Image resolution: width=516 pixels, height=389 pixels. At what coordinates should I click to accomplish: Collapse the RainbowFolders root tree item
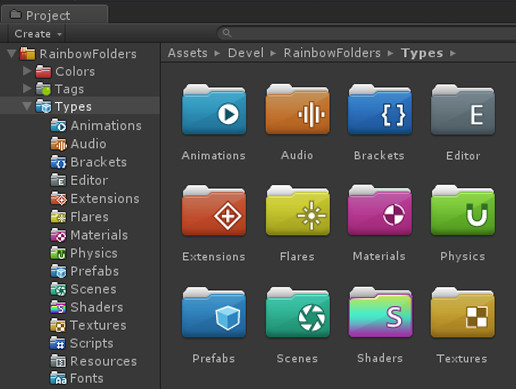pyautogui.click(x=12, y=53)
